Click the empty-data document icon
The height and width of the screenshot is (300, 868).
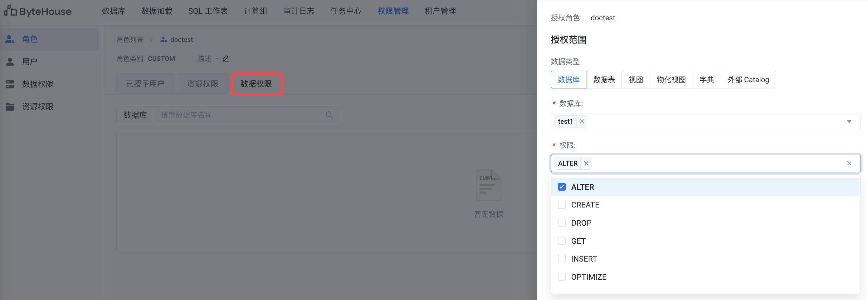pos(489,185)
